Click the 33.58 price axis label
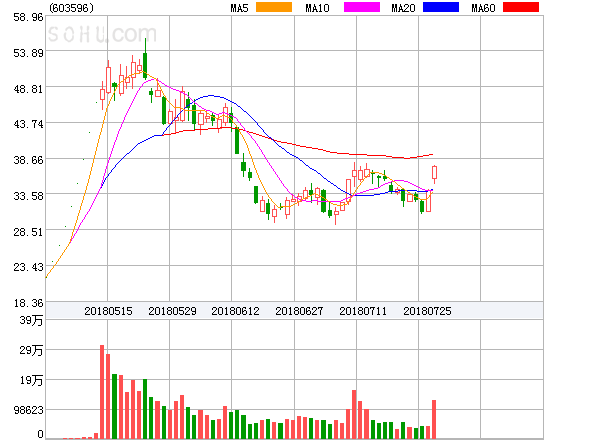The width and height of the screenshot is (600, 440). [x=28, y=196]
